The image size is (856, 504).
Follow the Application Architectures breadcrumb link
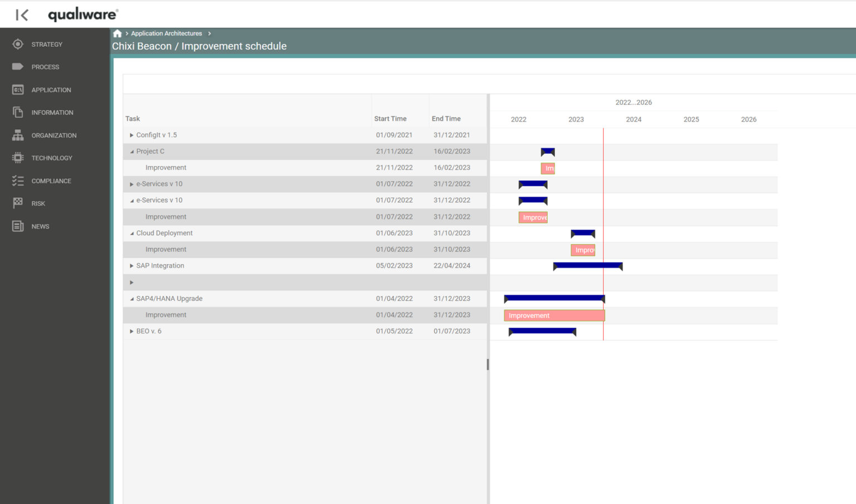click(166, 33)
